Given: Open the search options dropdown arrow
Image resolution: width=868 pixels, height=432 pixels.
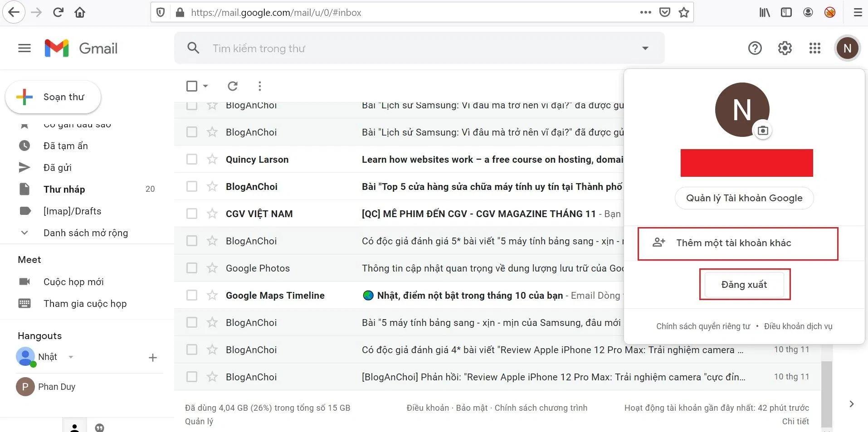Looking at the screenshot, I should [x=645, y=48].
